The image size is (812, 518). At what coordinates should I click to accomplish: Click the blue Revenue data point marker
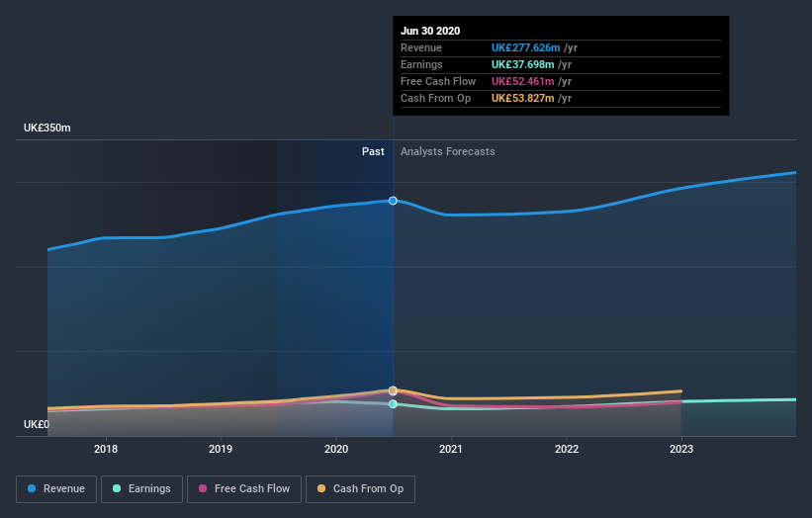(x=393, y=201)
